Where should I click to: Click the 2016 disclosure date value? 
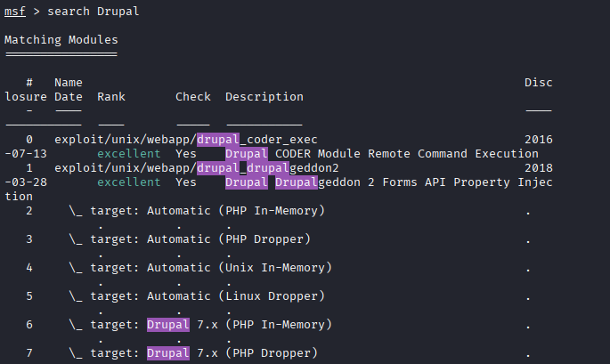[539, 140]
